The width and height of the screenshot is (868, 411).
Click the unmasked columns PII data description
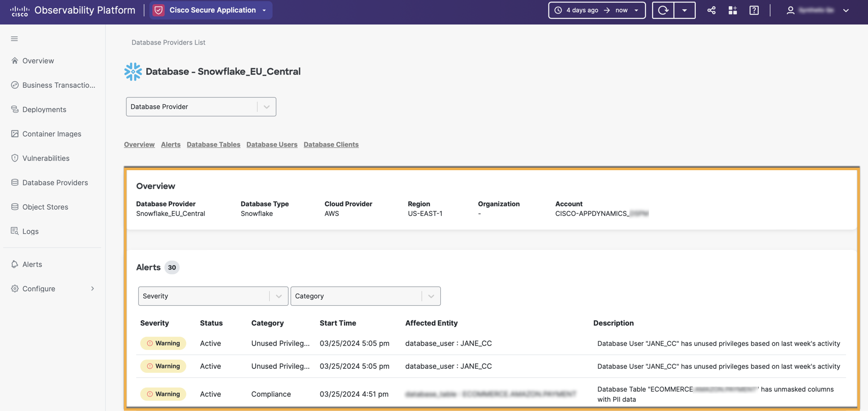[x=716, y=394]
